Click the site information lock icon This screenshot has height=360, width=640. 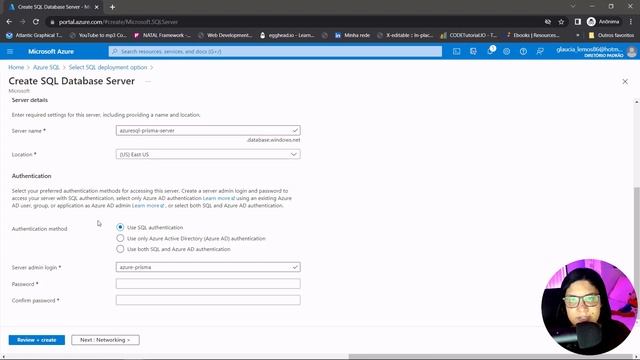click(52, 22)
